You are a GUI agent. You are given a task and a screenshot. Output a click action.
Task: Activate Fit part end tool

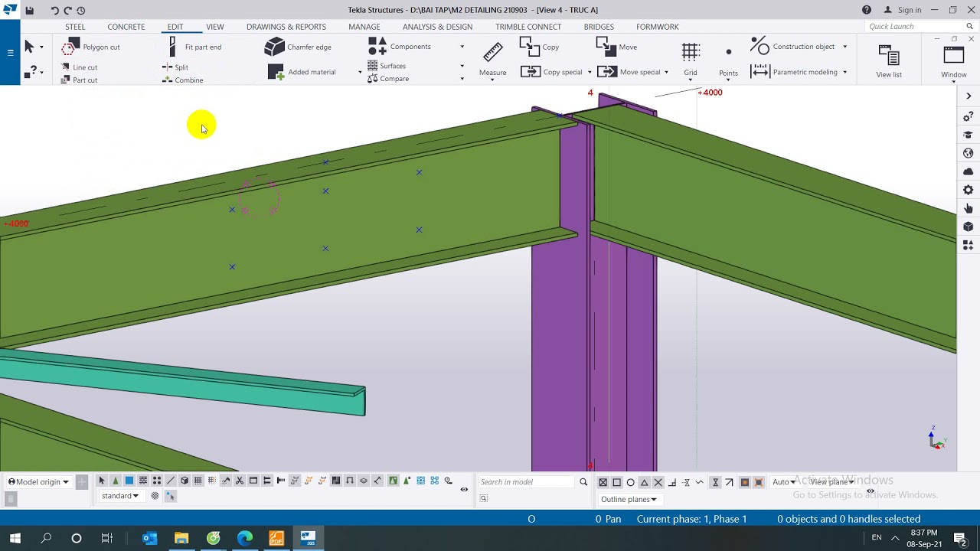(x=194, y=47)
